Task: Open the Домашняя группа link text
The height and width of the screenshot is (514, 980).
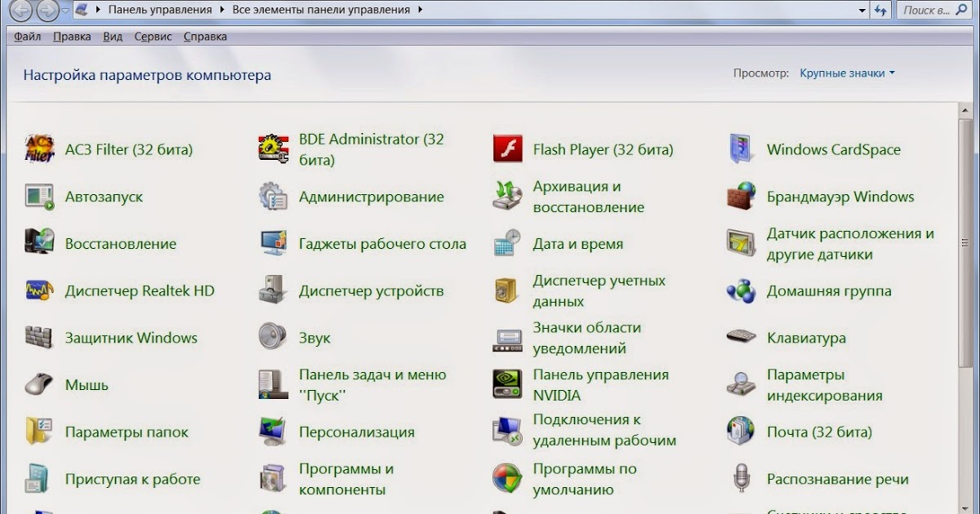Action: [829, 291]
